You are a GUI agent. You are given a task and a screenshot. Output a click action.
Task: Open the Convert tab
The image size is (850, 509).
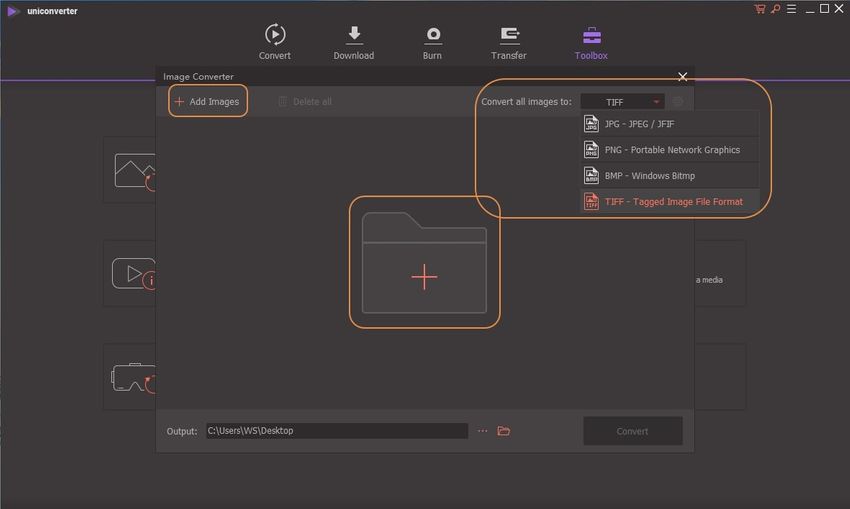pos(274,42)
